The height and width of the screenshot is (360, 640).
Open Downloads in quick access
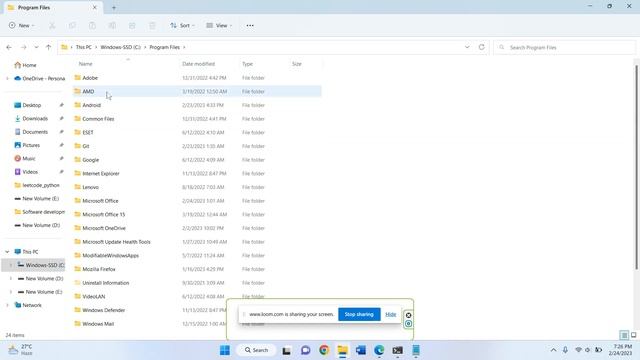click(35, 118)
